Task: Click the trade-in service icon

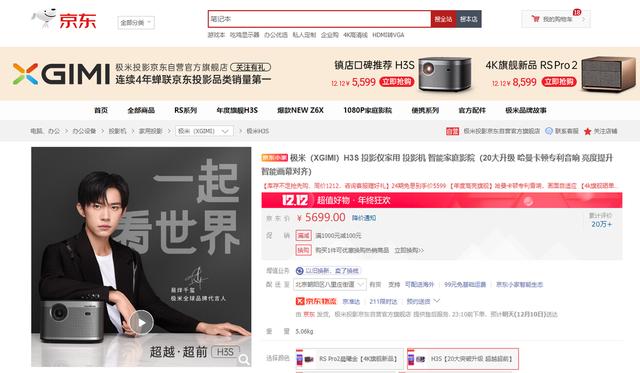Action: click(300, 271)
